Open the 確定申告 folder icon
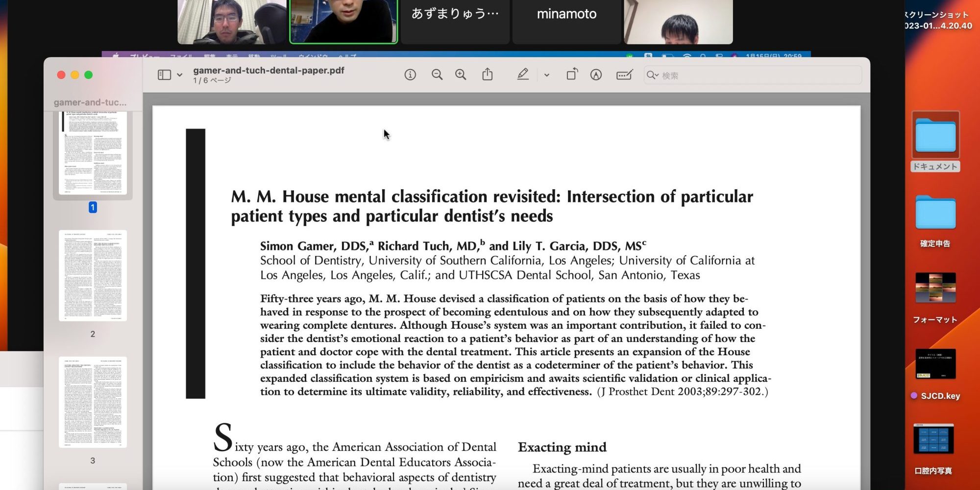The height and width of the screenshot is (490, 980). (x=935, y=213)
